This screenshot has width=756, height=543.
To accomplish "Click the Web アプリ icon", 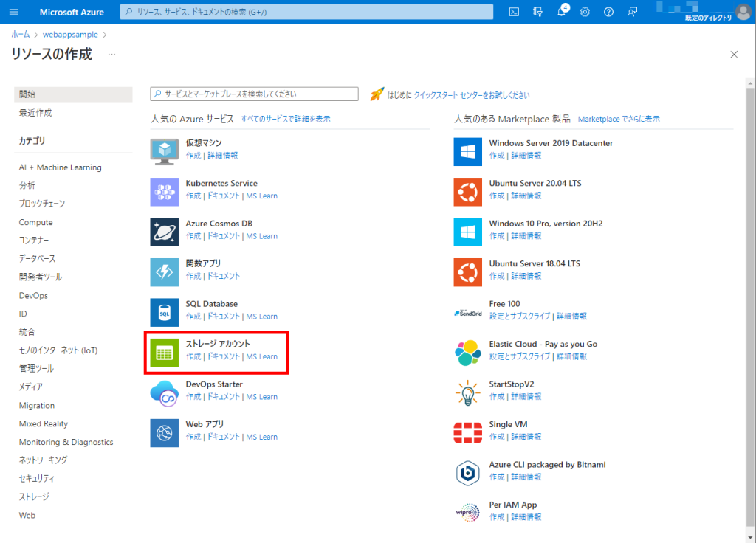I will tap(165, 432).
